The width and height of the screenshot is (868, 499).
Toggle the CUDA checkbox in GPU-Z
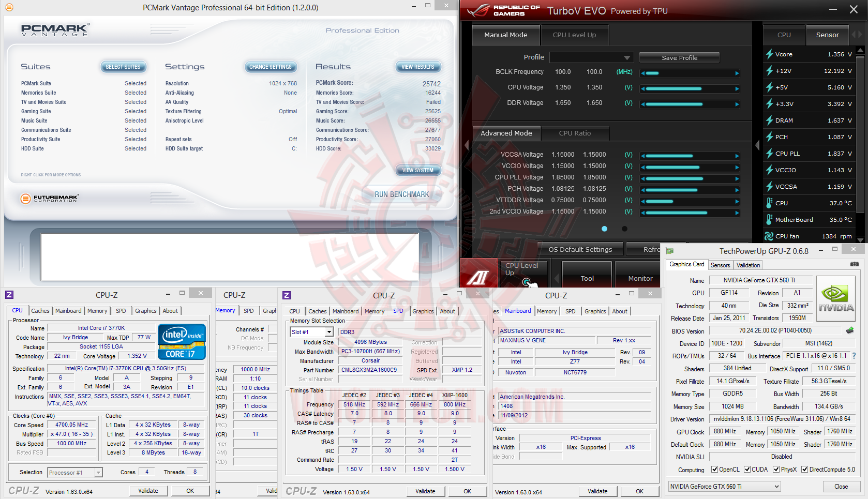click(x=747, y=470)
